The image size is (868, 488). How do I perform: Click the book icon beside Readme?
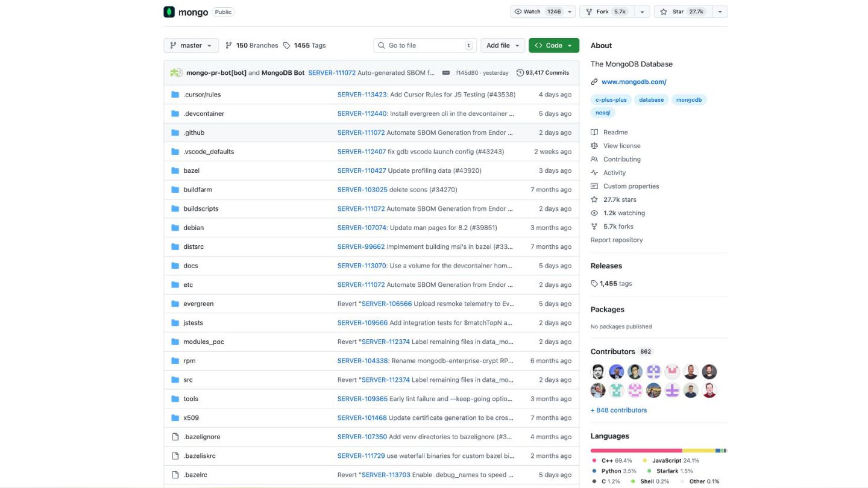point(594,132)
